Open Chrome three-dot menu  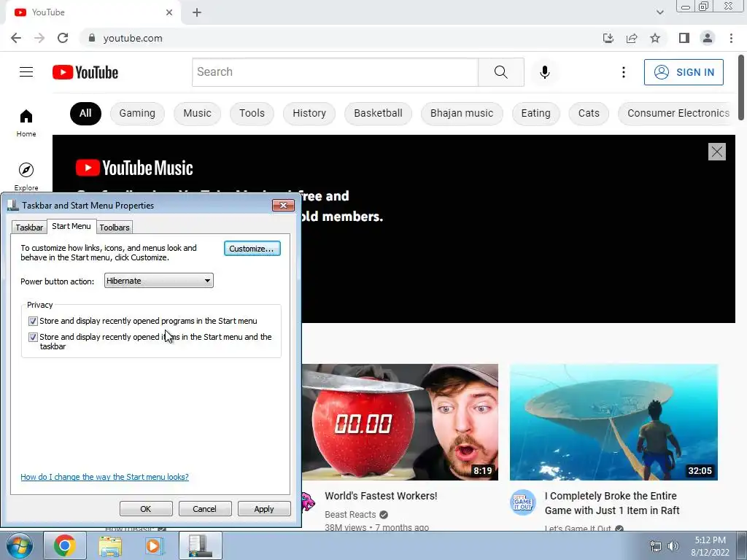(x=731, y=38)
